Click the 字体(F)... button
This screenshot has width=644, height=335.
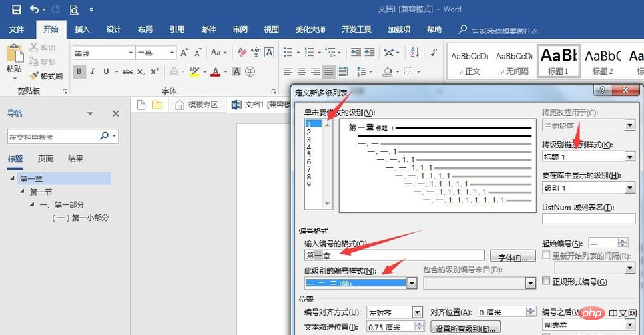pyautogui.click(x=513, y=256)
